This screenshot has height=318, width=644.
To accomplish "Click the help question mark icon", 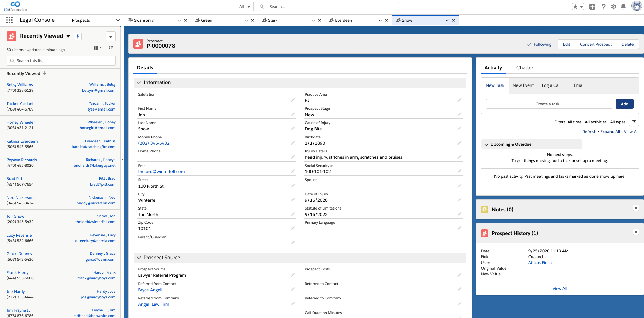I will [604, 7].
